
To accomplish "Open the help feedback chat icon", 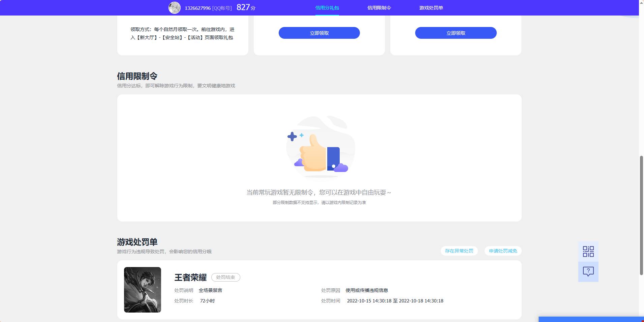I will click(x=588, y=272).
